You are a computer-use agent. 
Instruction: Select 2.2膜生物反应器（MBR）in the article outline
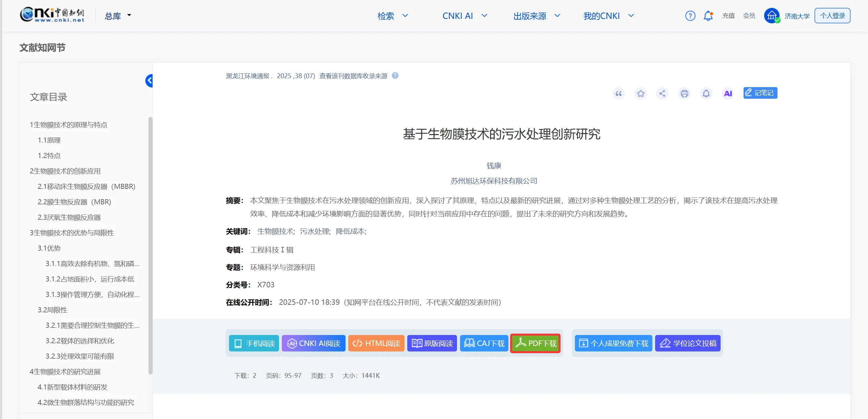click(x=74, y=202)
